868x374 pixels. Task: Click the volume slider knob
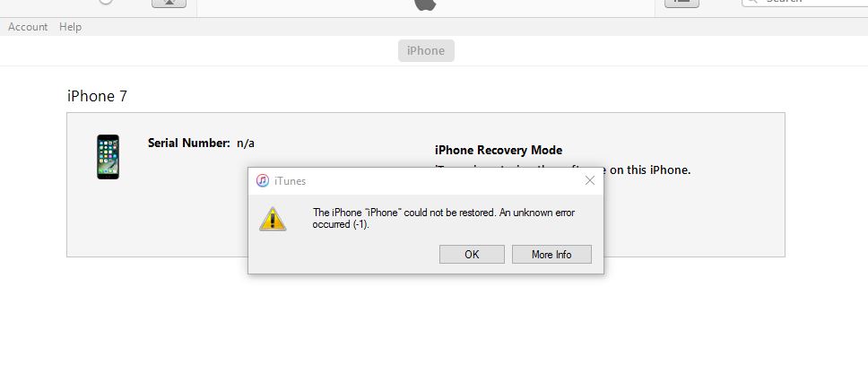(106, 1)
